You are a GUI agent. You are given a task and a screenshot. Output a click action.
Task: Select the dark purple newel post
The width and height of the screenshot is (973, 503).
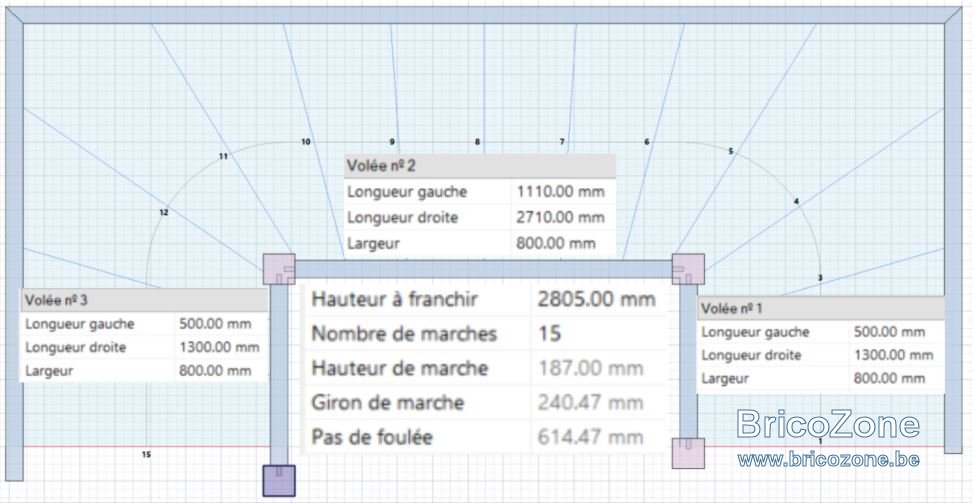(x=279, y=481)
